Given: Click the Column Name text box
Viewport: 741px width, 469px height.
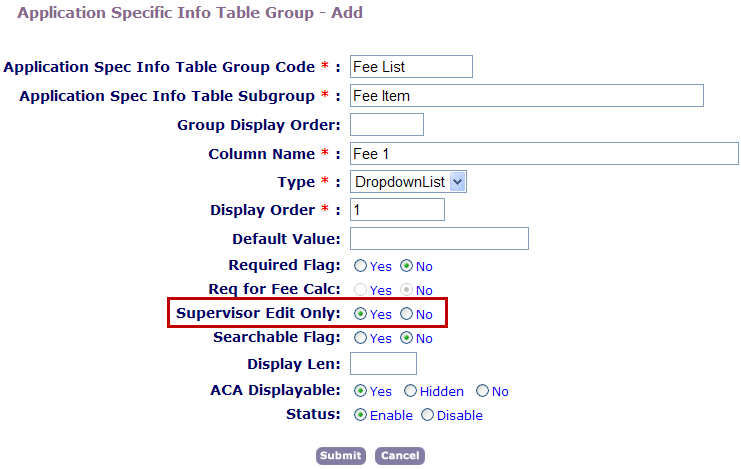Looking at the screenshot, I should pos(544,154).
